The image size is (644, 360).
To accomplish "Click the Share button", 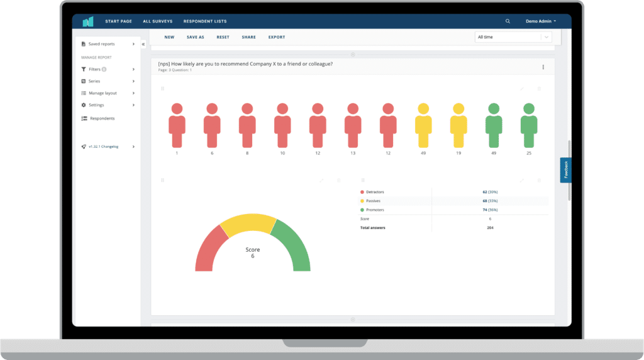I will click(x=248, y=37).
